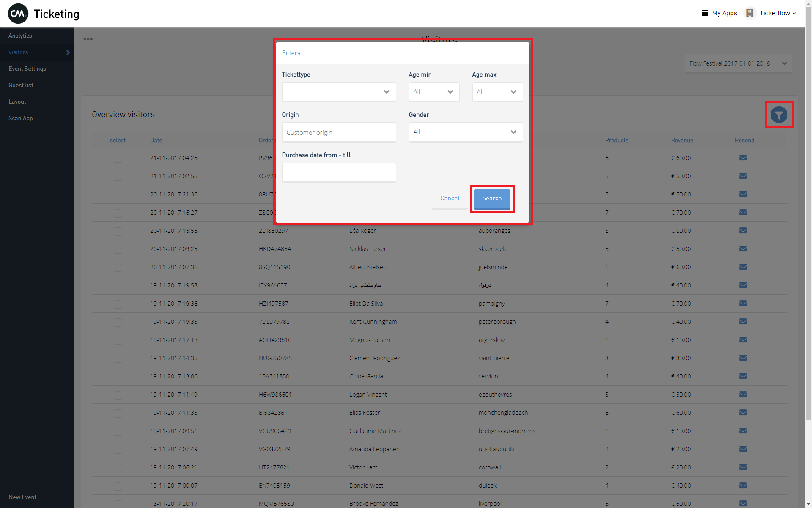This screenshot has height=508, width=812.
Task: Tick the checkbox for order 2DI850297
Action: coord(118,231)
